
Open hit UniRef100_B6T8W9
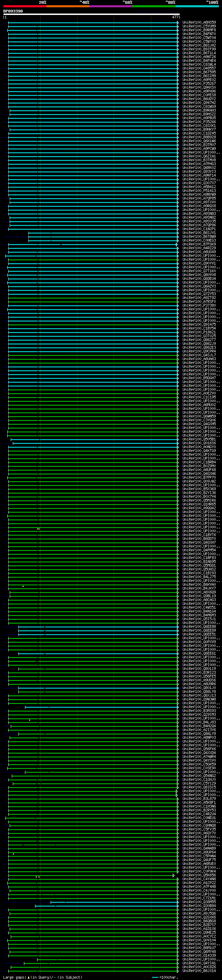(199, 237)
